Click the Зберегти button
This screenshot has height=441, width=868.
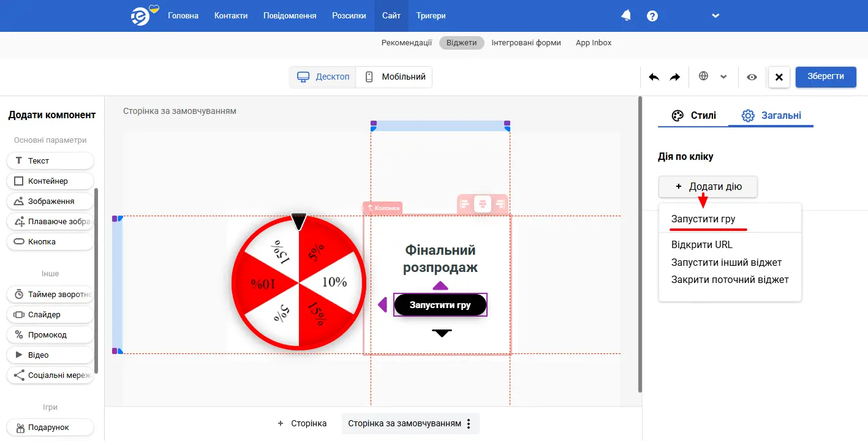click(x=825, y=77)
